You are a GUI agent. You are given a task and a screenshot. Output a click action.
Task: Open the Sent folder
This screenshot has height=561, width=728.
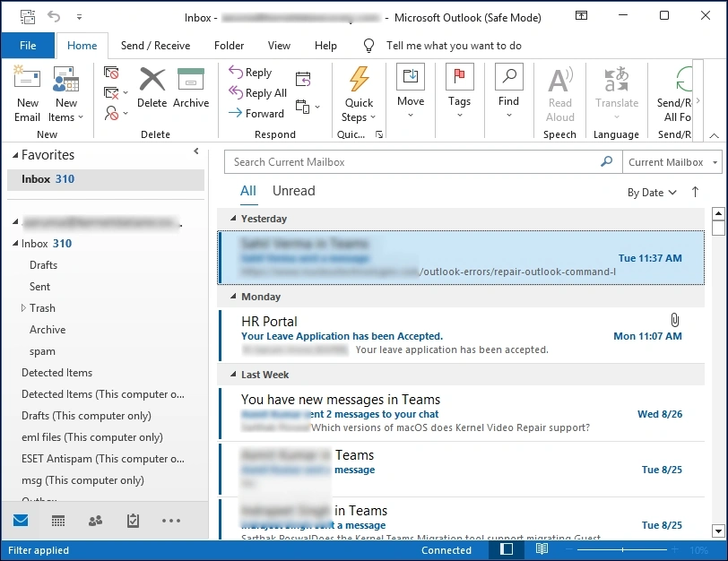click(40, 287)
